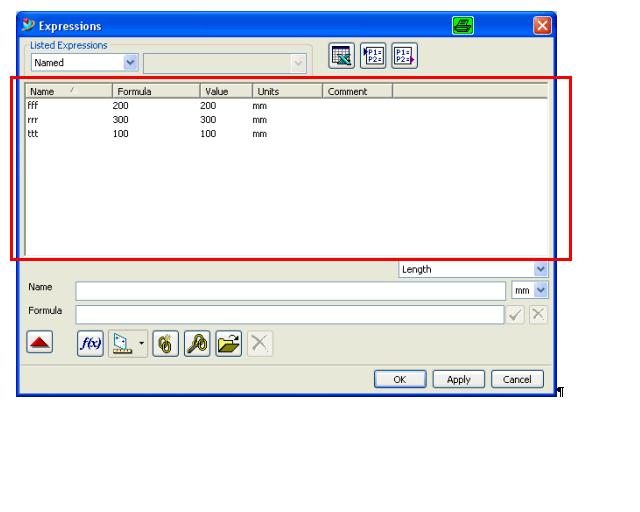
Task: Click the formula 200 in fff row
Action: coord(120,106)
